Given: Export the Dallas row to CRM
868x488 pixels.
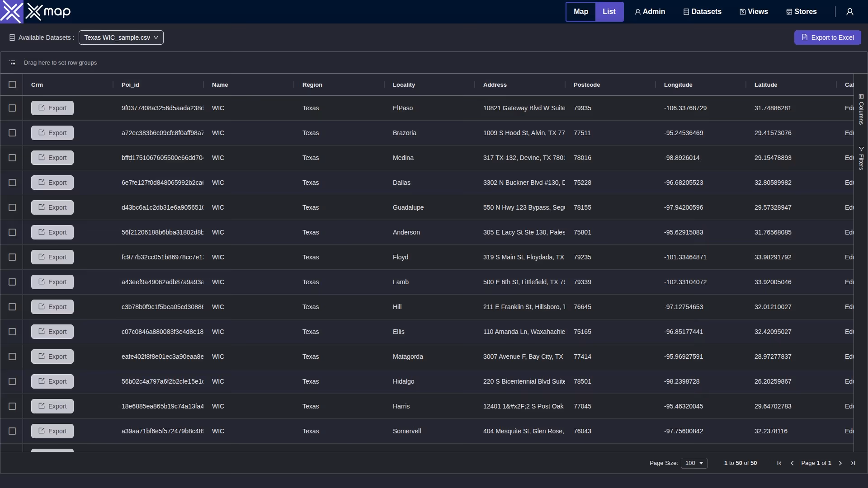Looking at the screenshot, I should point(52,183).
